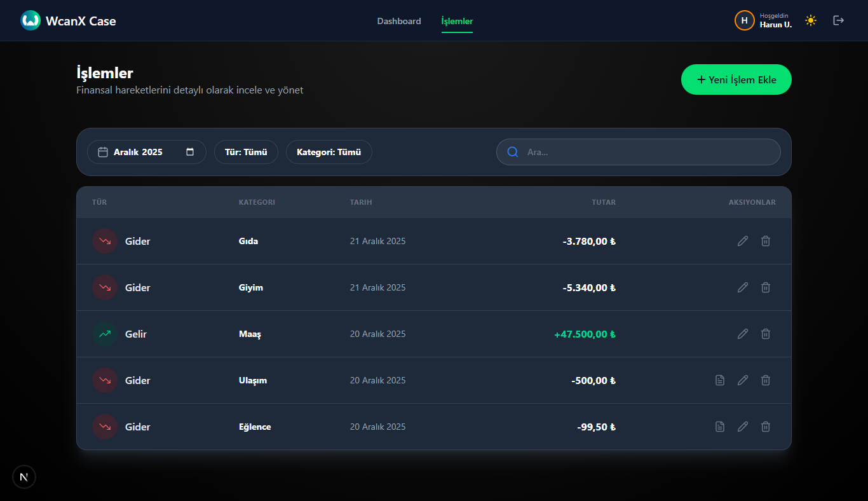The image size is (868, 501).
Task: Open the calendar picker in the Aralık 2025 field
Action: click(190, 152)
